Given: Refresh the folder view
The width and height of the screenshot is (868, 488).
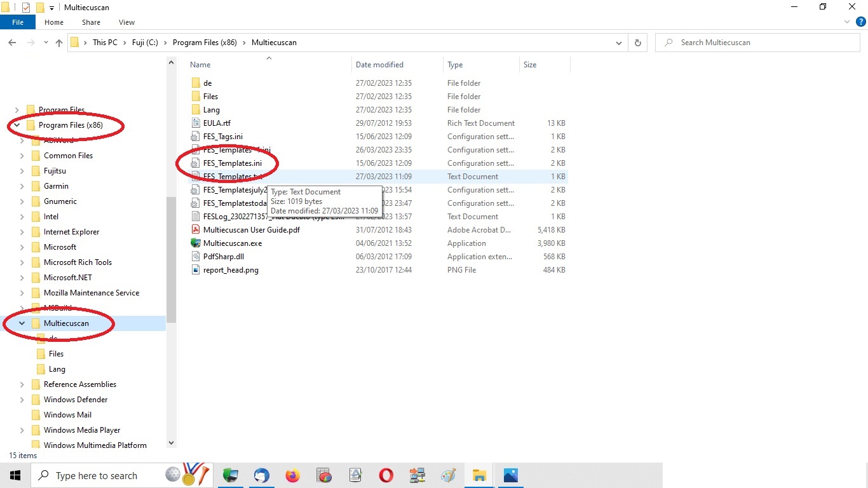Looking at the screenshot, I should point(637,43).
